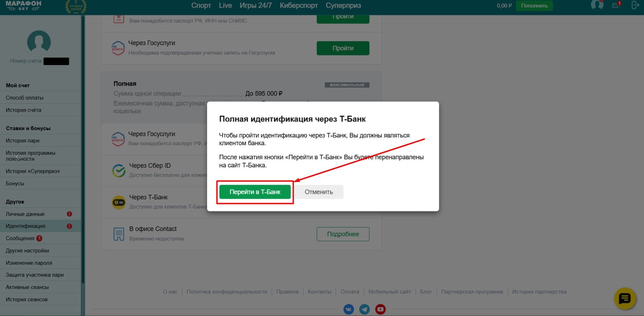Click the Пополнить deposit button
Viewport: 644px width, 316px height.
tap(534, 5)
